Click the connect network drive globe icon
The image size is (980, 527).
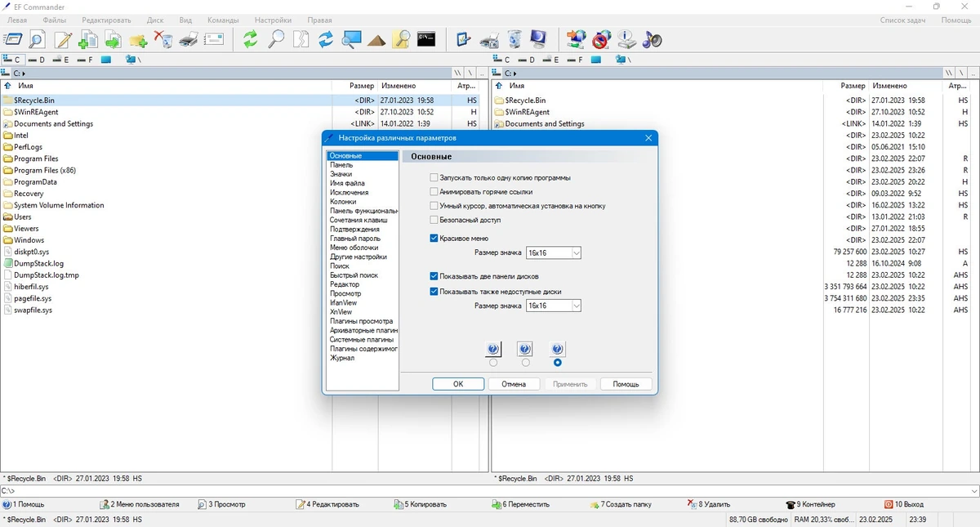pyautogui.click(x=577, y=38)
